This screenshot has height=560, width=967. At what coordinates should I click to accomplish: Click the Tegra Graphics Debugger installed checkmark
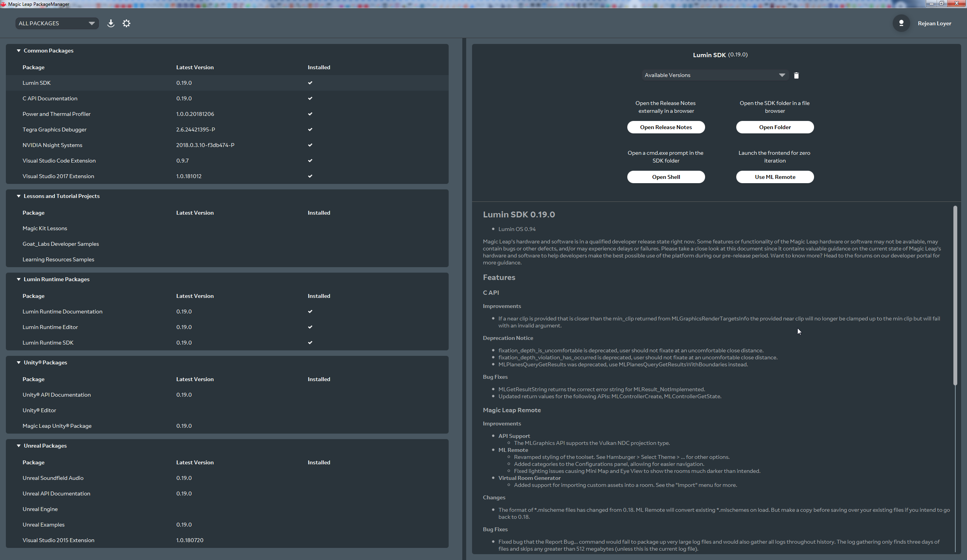(310, 129)
